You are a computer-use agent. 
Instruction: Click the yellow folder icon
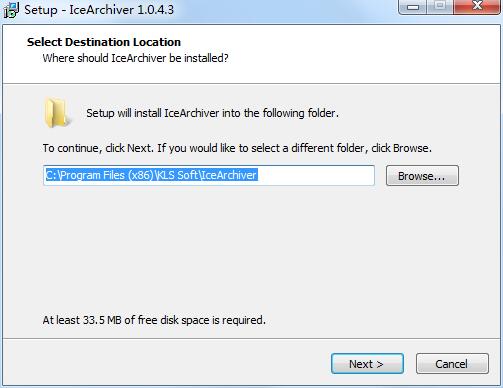pyautogui.click(x=57, y=113)
